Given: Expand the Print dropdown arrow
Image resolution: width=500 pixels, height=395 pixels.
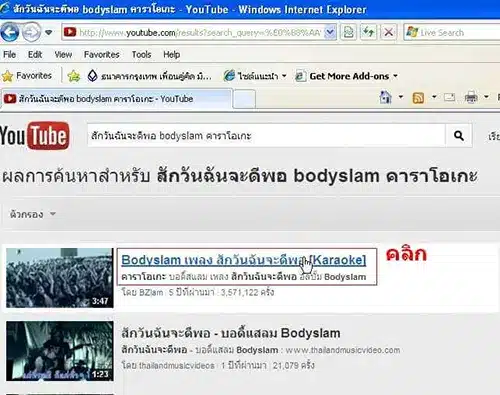Looking at the screenshot, I should click(x=486, y=97).
